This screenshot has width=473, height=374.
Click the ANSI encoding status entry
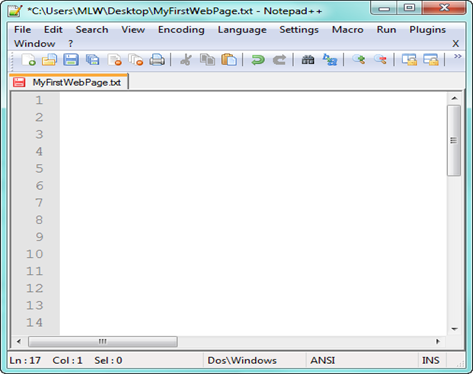tap(323, 360)
